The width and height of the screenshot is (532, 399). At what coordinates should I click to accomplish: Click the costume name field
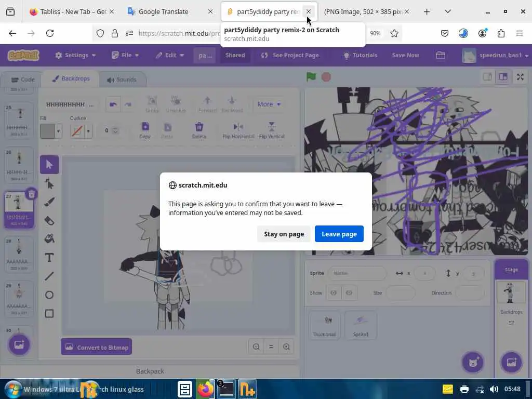click(69, 104)
